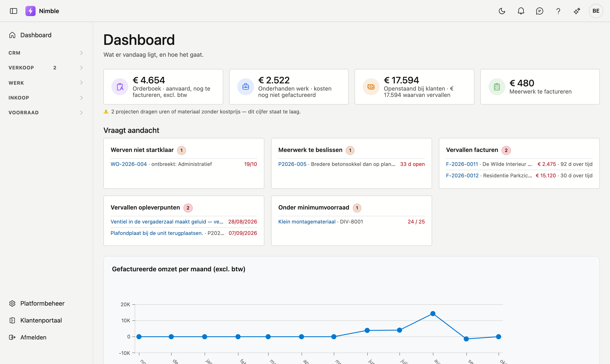Click the purple Orderboek clipboard icon

120,87
